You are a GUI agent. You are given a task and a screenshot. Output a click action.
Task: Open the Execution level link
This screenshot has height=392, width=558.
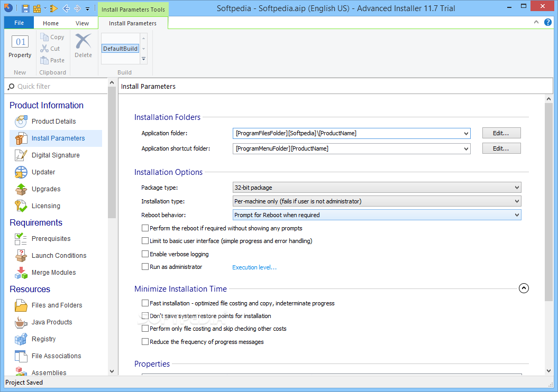coord(254,267)
